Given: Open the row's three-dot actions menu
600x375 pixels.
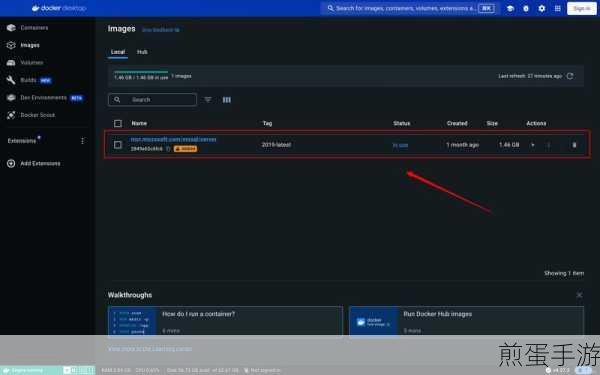Looking at the screenshot, I should (549, 145).
